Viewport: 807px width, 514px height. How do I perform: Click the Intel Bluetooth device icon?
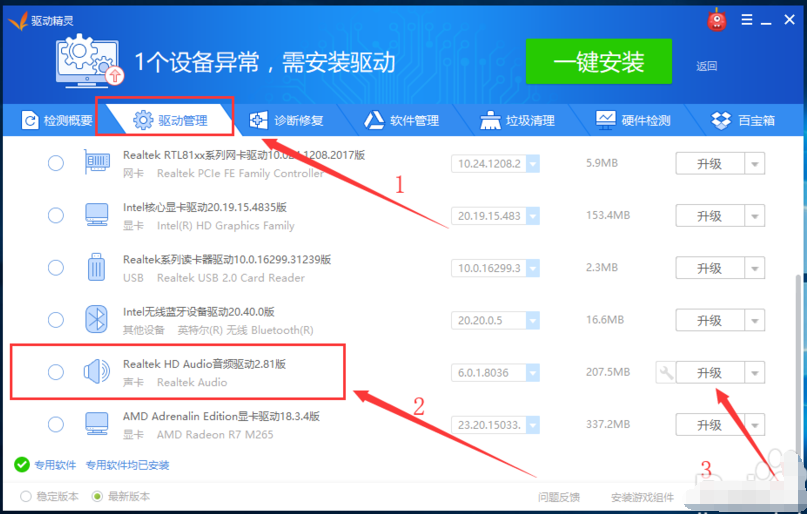96,320
